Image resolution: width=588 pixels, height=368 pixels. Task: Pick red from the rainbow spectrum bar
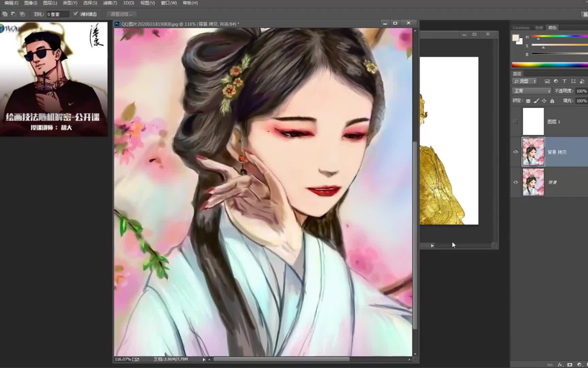pos(514,64)
